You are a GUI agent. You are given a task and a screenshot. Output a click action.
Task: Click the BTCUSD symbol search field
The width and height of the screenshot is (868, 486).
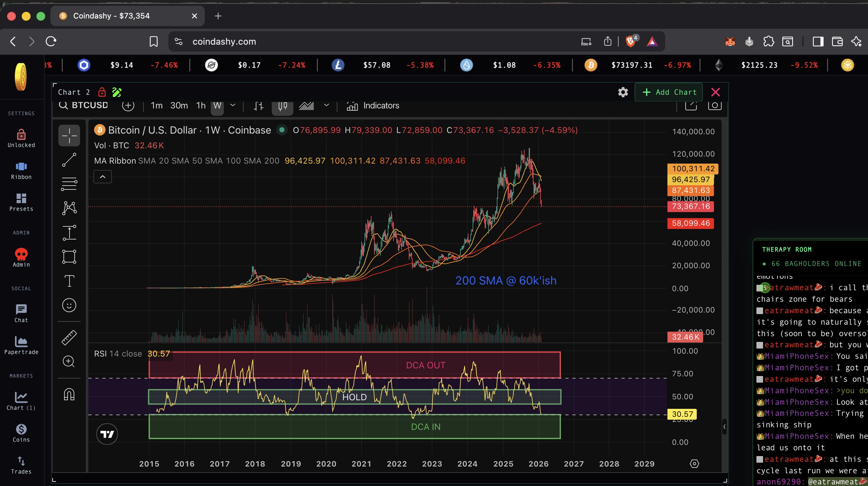point(89,105)
